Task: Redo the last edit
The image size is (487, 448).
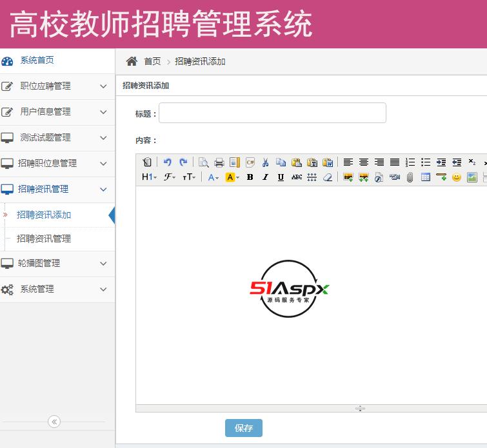Action: [x=183, y=162]
